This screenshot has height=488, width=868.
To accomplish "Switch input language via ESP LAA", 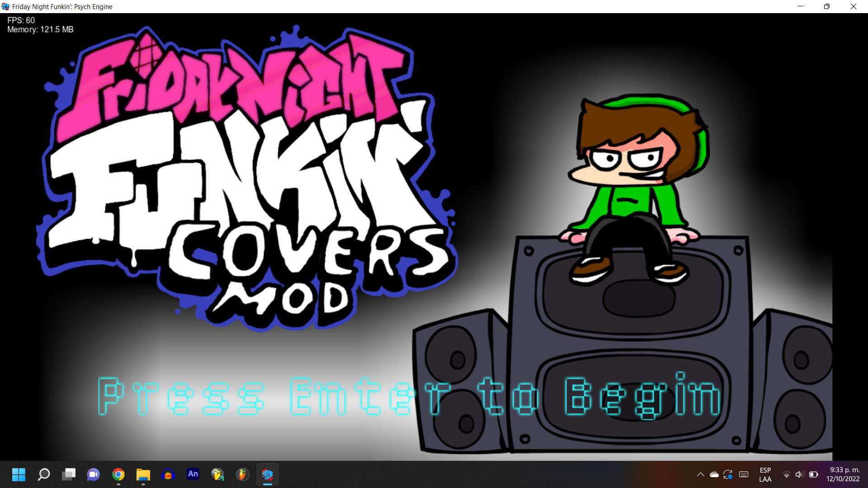I will 765,474.
